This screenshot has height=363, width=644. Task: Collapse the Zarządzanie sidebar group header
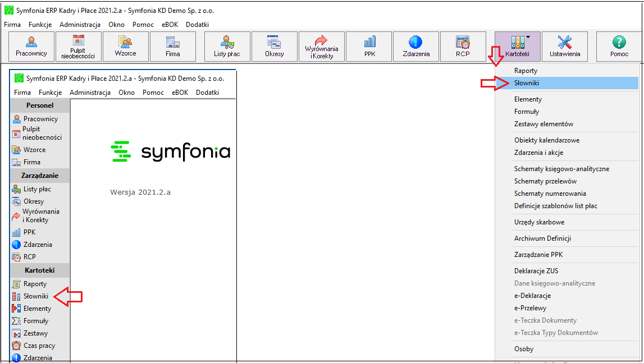[40, 176]
